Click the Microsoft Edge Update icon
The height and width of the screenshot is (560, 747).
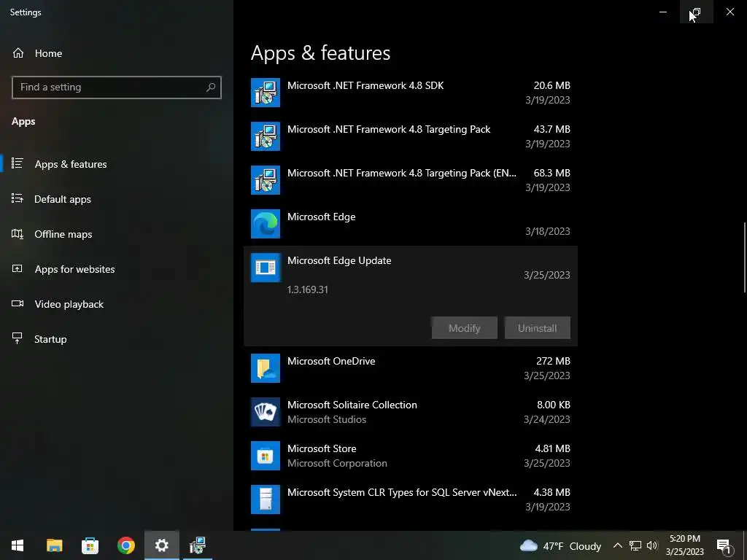pos(266,268)
